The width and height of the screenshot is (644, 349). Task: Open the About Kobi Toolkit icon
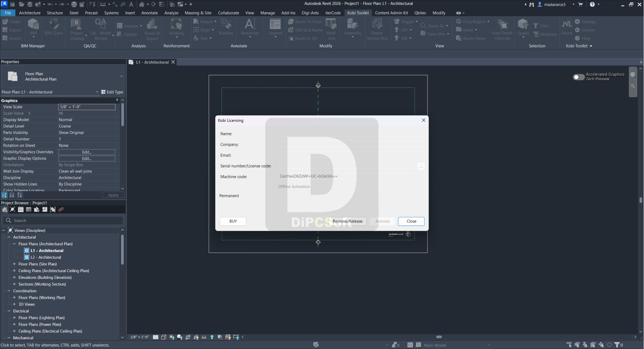pos(567,27)
